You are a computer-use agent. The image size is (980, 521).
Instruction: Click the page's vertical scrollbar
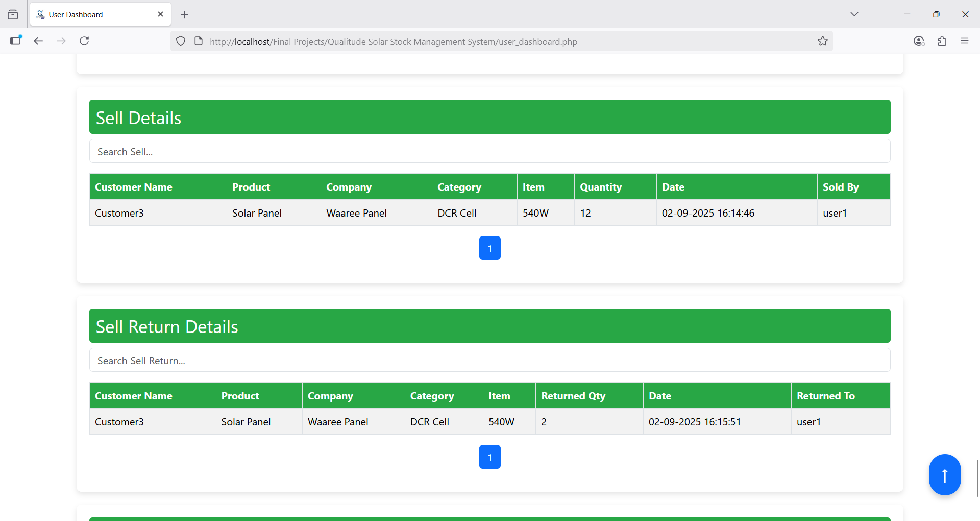tap(977, 478)
